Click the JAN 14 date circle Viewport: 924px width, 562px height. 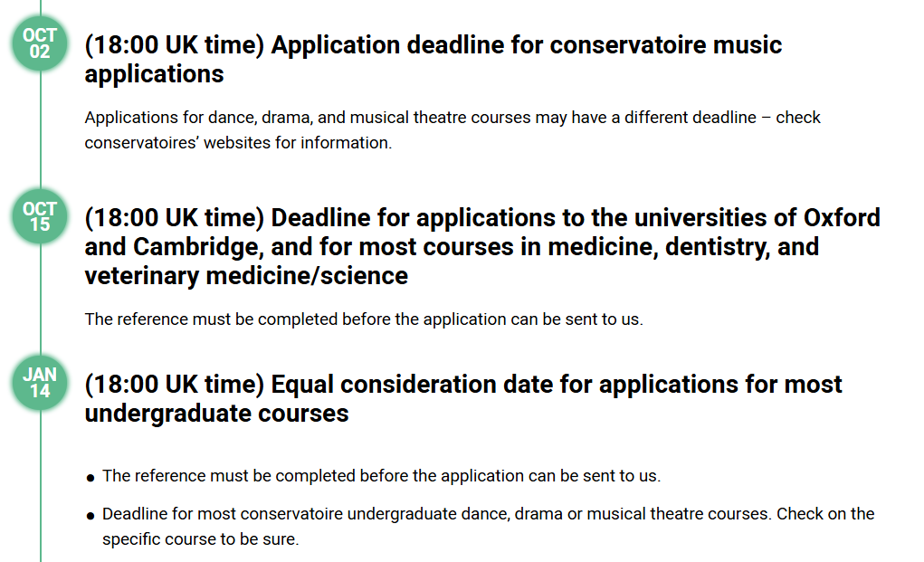tap(40, 383)
